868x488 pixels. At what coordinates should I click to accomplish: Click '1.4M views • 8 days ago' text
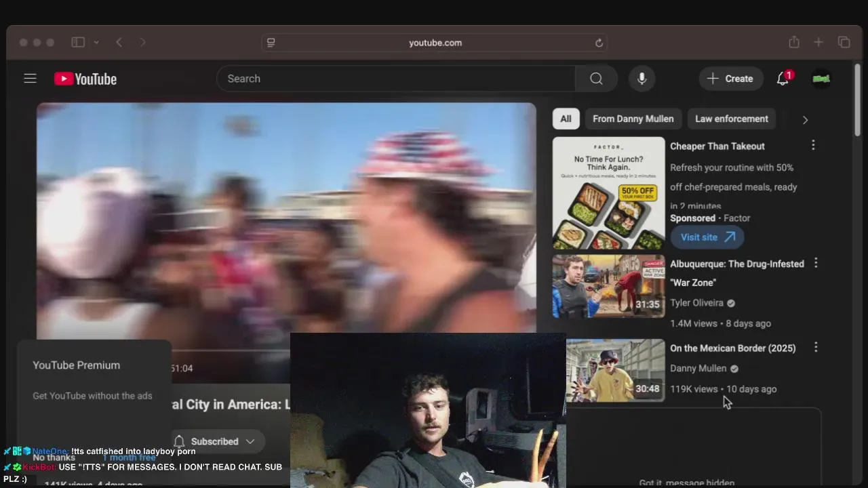point(720,323)
